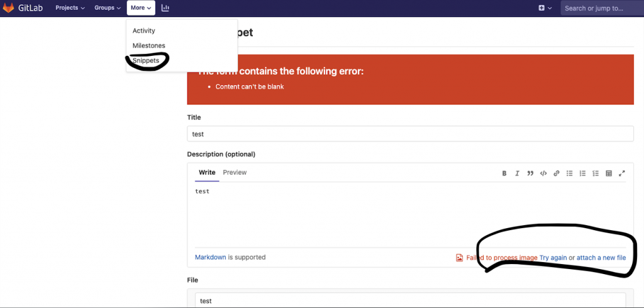Toggle full screen editor mode
Viewport: 644px width, 308px height.
point(622,173)
